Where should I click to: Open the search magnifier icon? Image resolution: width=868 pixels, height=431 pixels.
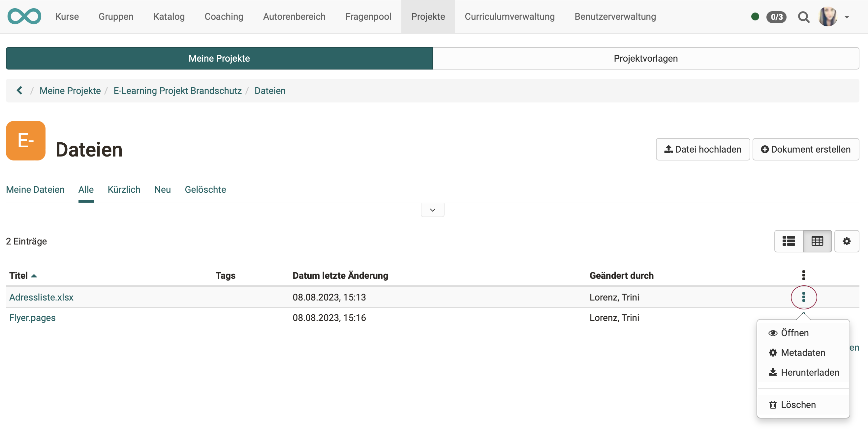(x=803, y=16)
